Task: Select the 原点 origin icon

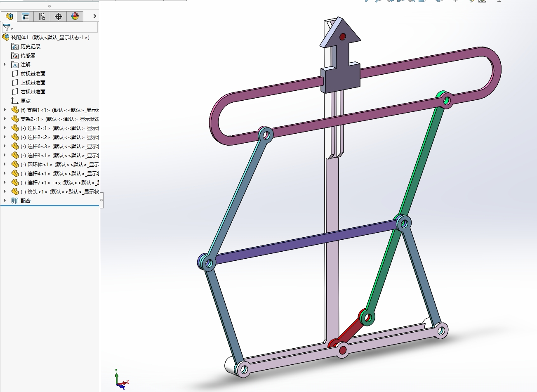Action: pyautogui.click(x=15, y=101)
